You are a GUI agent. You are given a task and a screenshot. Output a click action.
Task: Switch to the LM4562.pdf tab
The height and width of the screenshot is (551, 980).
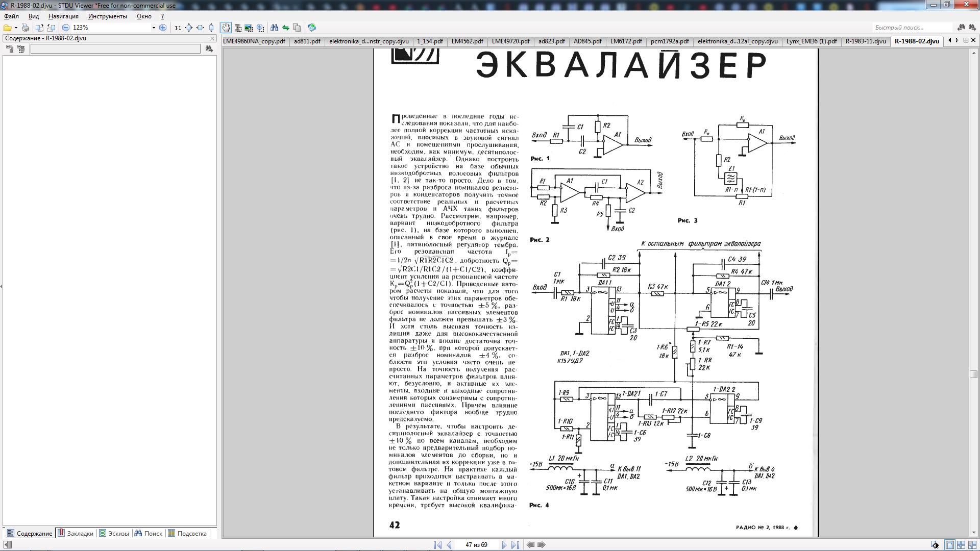(467, 41)
